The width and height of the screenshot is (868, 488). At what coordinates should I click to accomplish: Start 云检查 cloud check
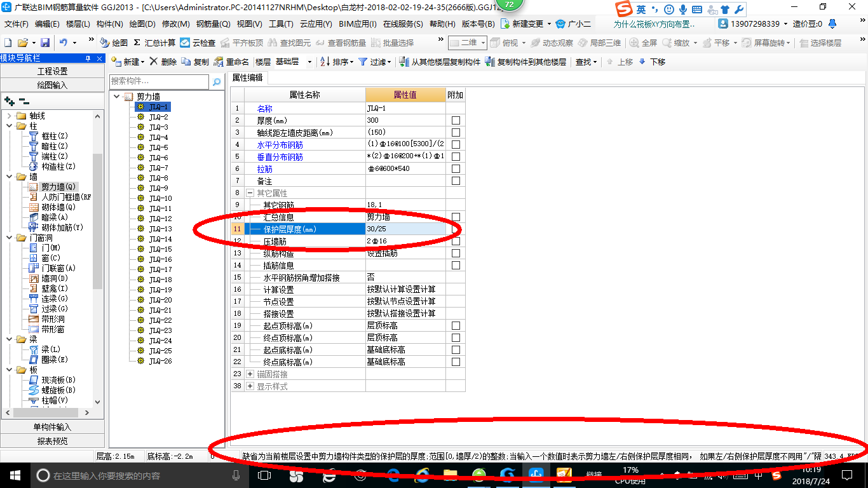(198, 43)
